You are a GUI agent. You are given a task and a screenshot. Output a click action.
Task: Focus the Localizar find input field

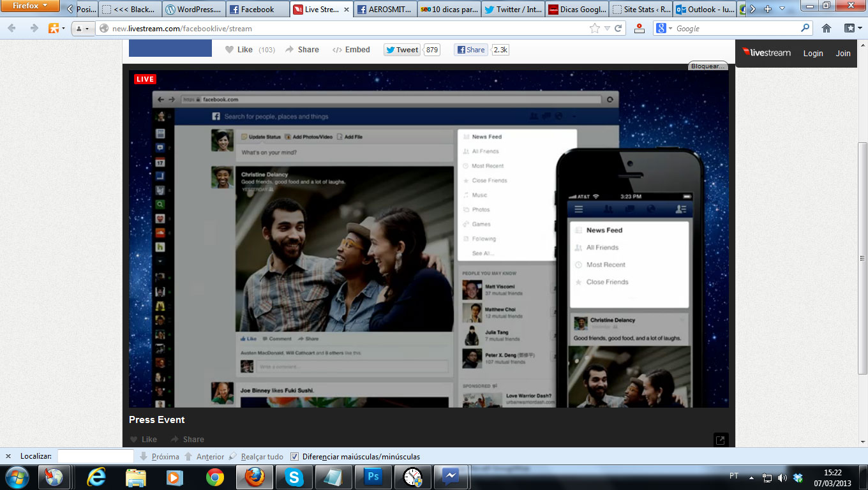96,456
